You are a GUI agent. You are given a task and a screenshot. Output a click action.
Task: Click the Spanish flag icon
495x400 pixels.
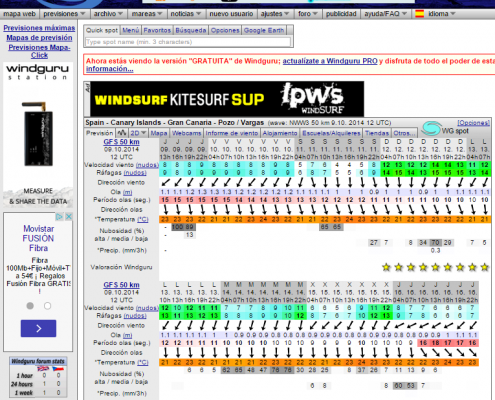point(419,14)
